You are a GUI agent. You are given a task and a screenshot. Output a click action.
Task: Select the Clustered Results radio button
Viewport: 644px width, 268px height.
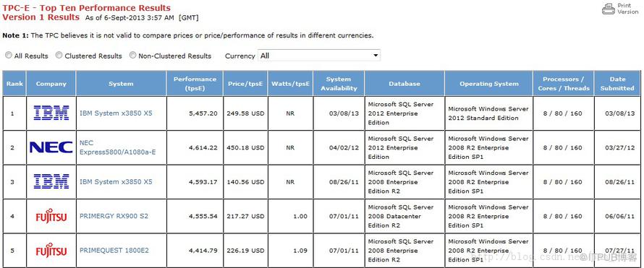pyautogui.click(x=59, y=56)
